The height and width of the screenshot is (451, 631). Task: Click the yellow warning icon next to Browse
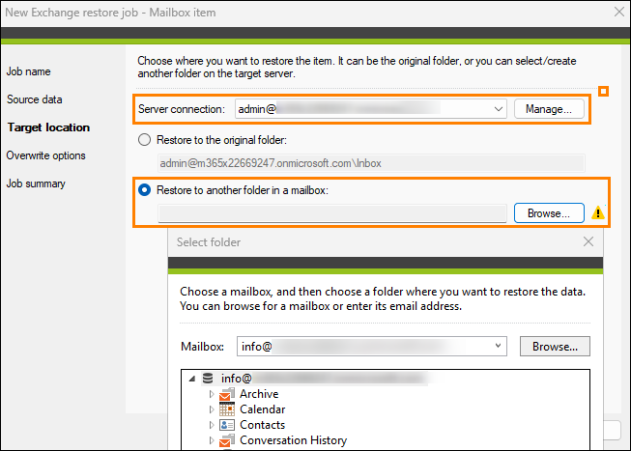(x=598, y=212)
